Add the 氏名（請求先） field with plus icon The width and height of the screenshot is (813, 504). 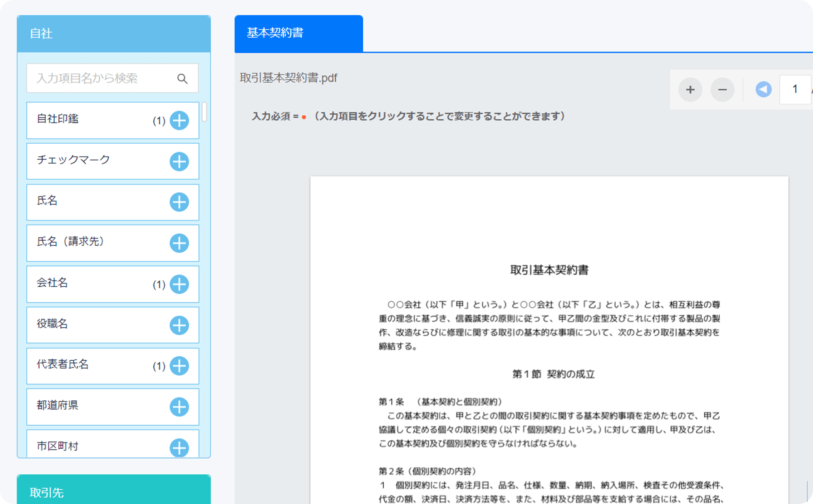click(179, 243)
